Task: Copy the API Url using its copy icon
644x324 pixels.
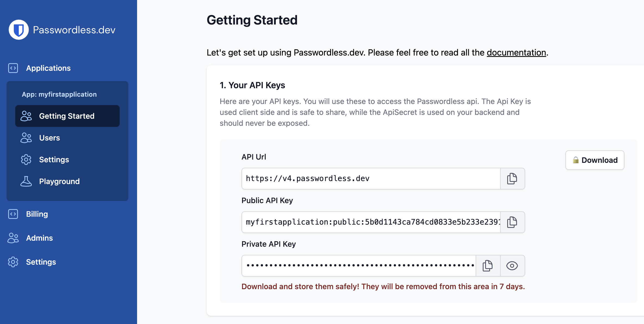Action: (x=512, y=179)
